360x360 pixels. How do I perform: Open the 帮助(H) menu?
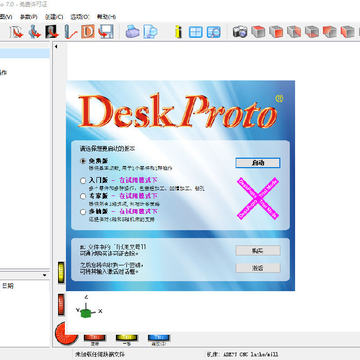click(106, 17)
